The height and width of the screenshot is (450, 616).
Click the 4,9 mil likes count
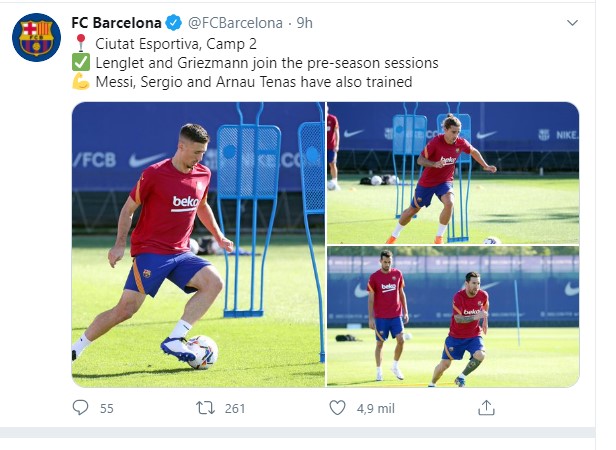(374, 408)
